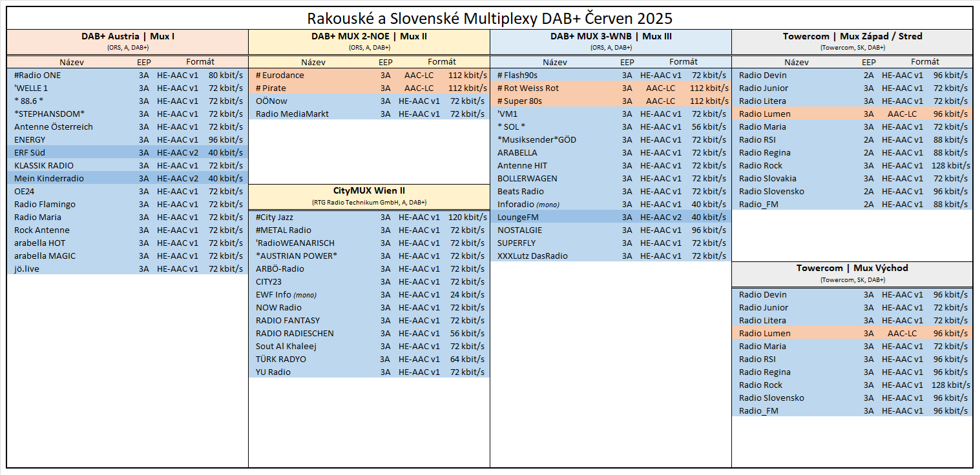Select the 'CityMUX Wien II' header
This screenshot has height=475, width=980.
[370, 190]
